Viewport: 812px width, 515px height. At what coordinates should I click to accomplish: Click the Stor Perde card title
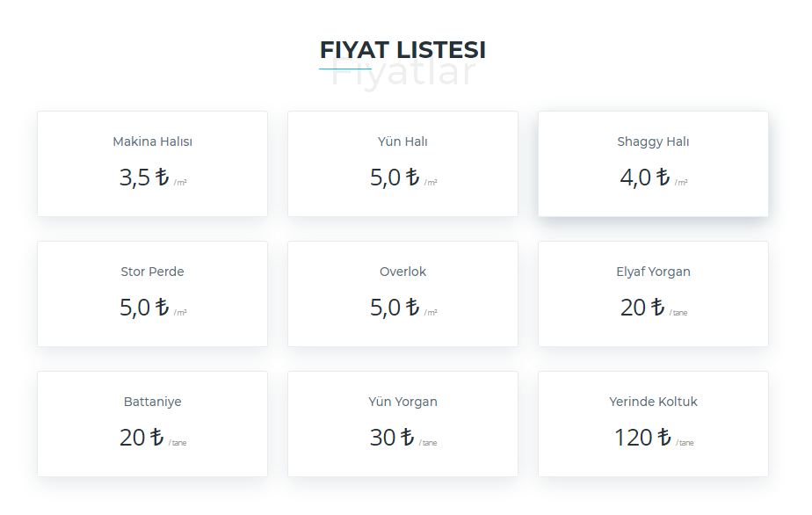click(152, 272)
